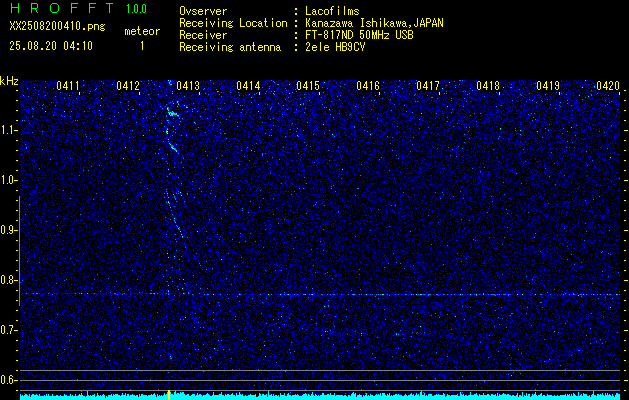Click Kanazawa Ishikawa,JAPAN text
The width and height of the screenshot is (629, 400).
tap(374, 23)
